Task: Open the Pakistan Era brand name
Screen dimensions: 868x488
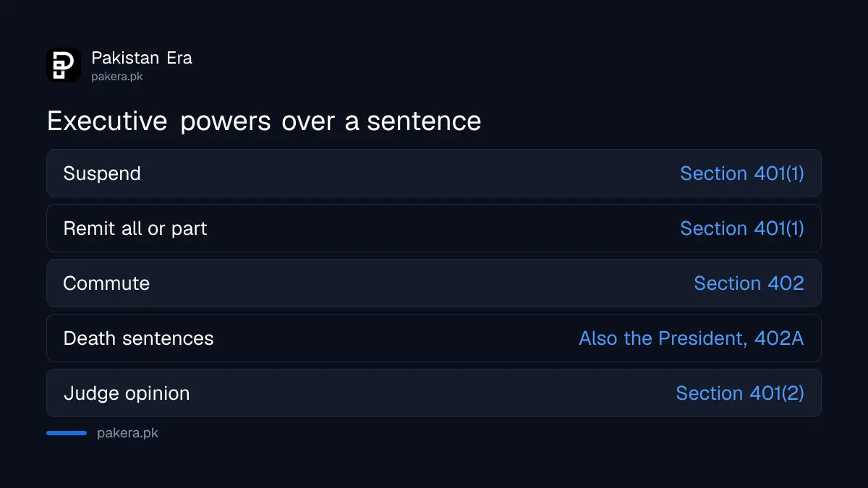Action: tap(142, 58)
